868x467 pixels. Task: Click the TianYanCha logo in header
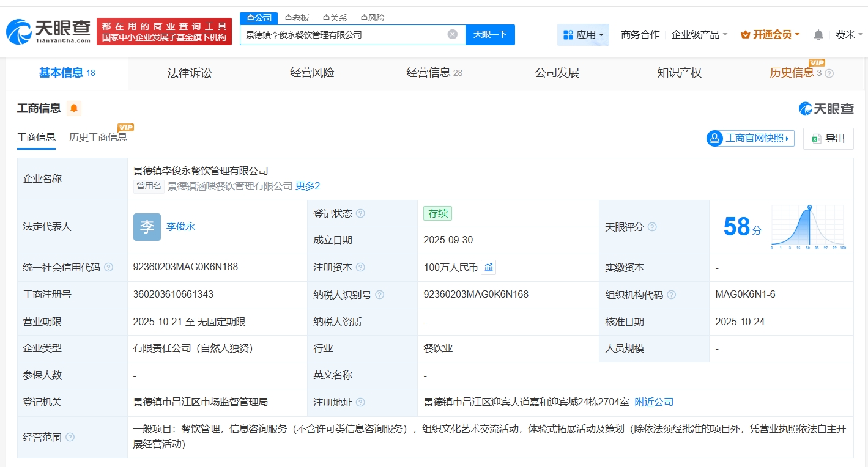click(x=49, y=31)
